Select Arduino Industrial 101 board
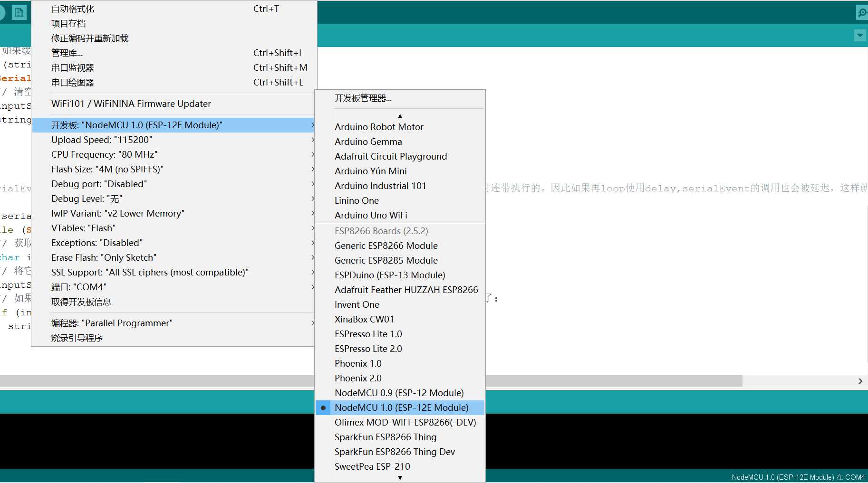 point(400,186)
